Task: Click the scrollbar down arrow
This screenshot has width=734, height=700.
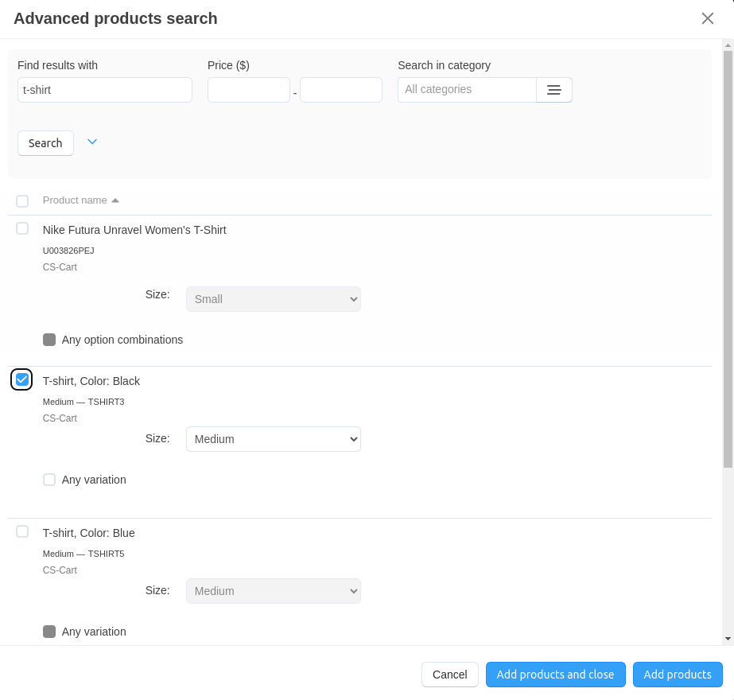Action: click(728, 638)
